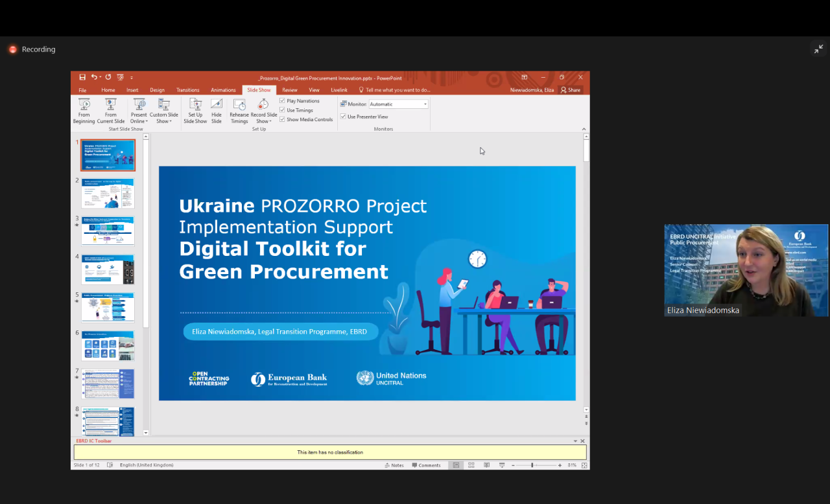Image resolution: width=830 pixels, height=504 pixels.
Task: Start slide show via Quick Access icon
Action: point(120,77)
